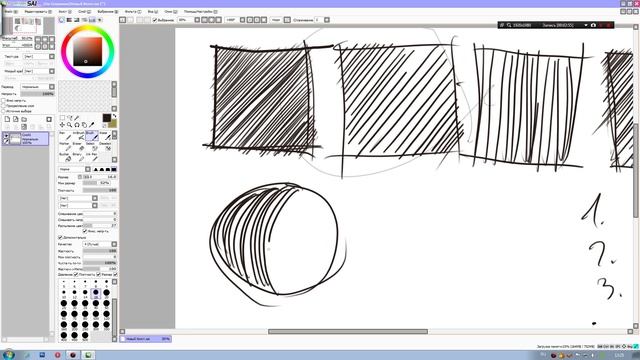Choose the rectangular selection tool
640x360 pixels.
tap(62, 118)
